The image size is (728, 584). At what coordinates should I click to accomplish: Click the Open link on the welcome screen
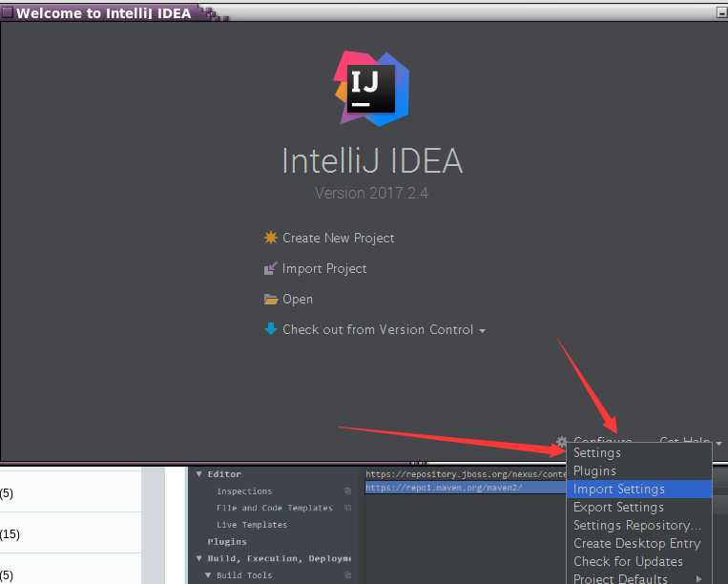point(297,299)
